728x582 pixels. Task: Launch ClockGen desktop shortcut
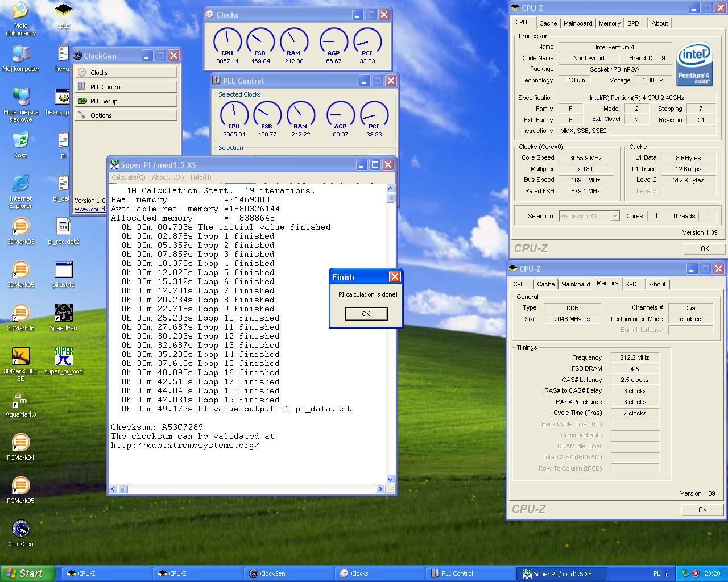coord(20,534)
